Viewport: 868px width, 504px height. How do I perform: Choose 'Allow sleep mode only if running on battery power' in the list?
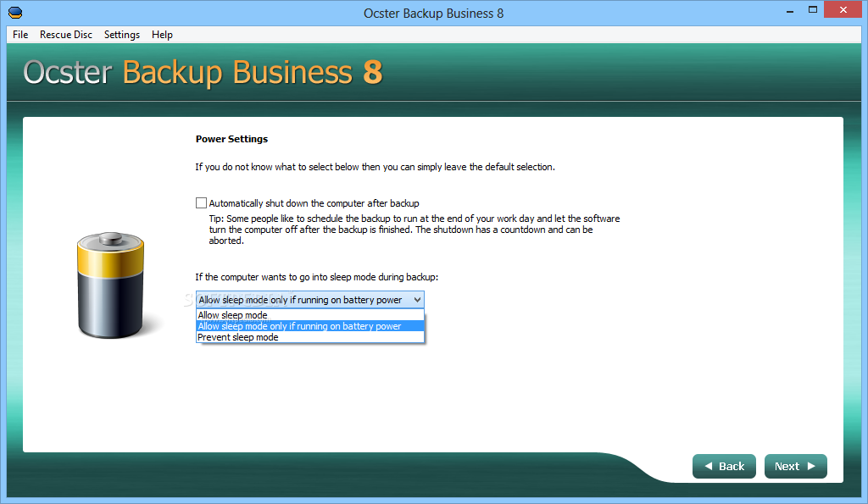pos(310,326)
